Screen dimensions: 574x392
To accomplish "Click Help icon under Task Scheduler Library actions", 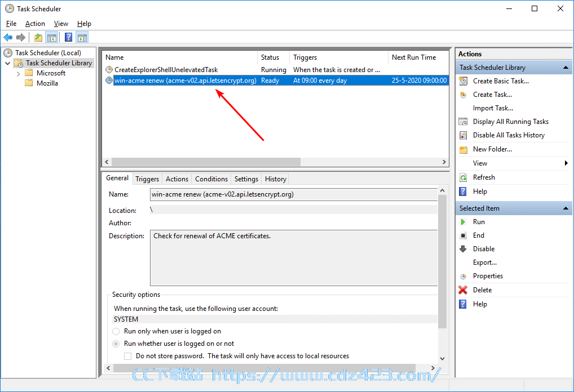I will click(463, 191).
